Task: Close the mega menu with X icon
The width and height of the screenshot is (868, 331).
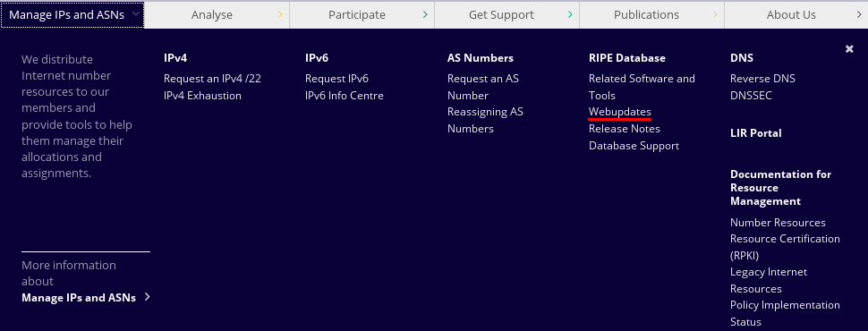Action: (x=849, y=49)
